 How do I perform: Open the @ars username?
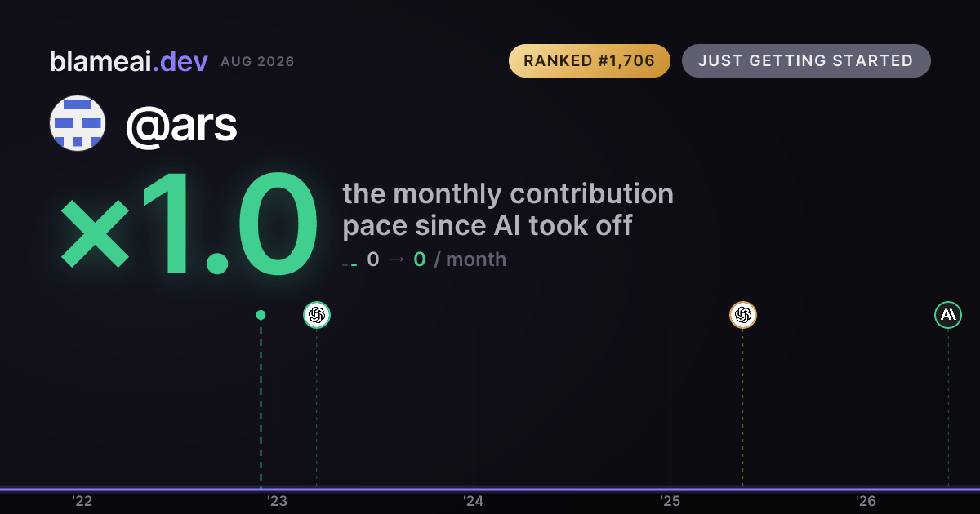pyautogui.click(x=181, y=124)
